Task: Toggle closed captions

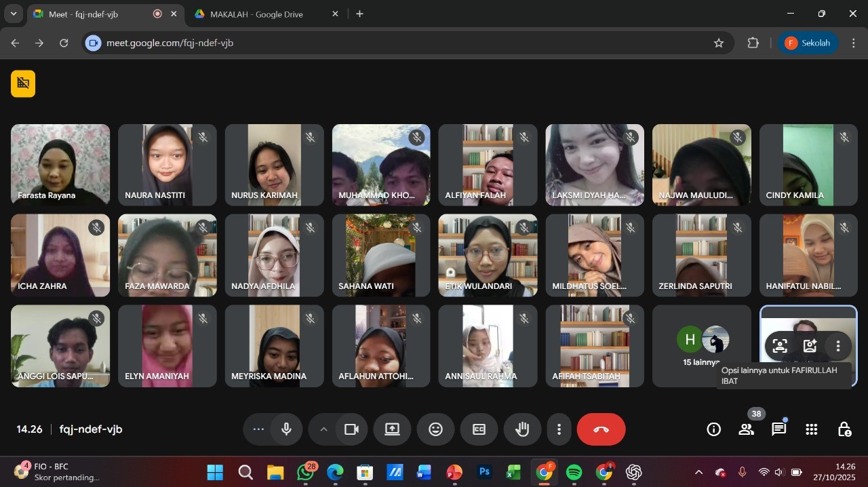Action: tap(479, 429)
